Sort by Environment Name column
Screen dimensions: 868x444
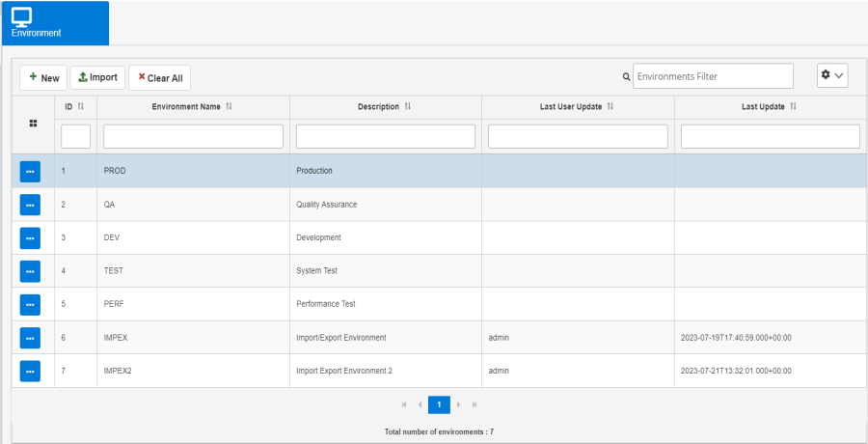[229, 106]
